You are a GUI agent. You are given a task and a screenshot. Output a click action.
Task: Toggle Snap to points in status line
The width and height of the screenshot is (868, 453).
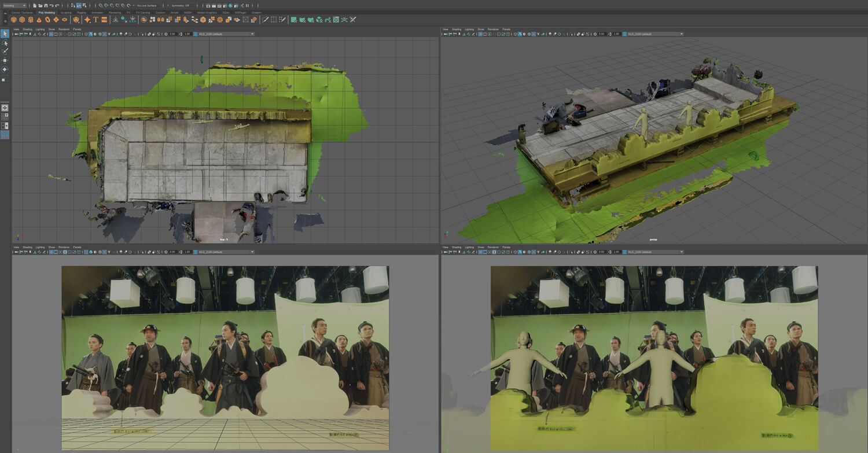(112, 5)
